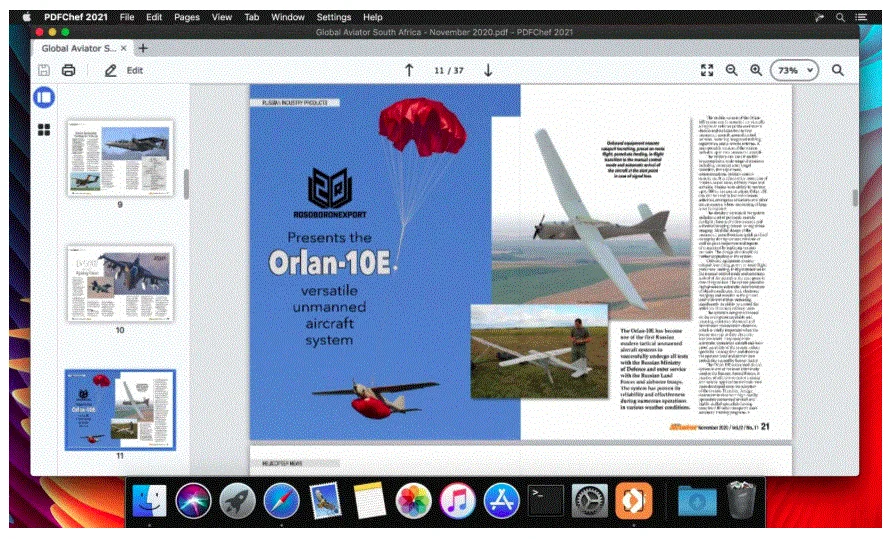Click the menu bar status icon left of Spotlight

819,17
